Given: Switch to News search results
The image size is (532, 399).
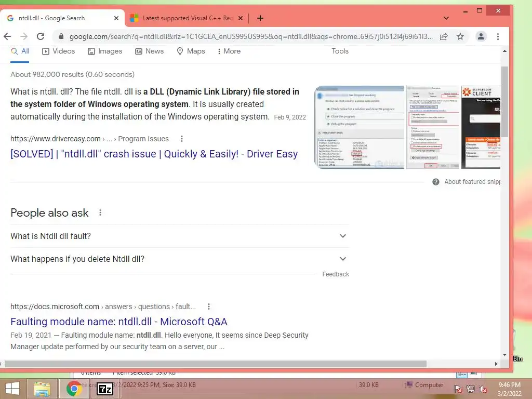Looking at the screenshot, I should pyautogui.click(x=149, y=51).
